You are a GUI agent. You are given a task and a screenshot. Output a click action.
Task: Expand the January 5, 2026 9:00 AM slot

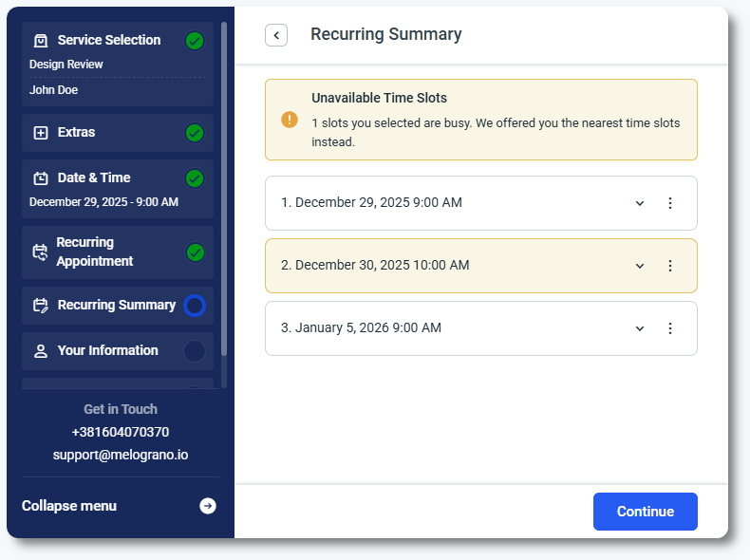click(x=639, y=328)
